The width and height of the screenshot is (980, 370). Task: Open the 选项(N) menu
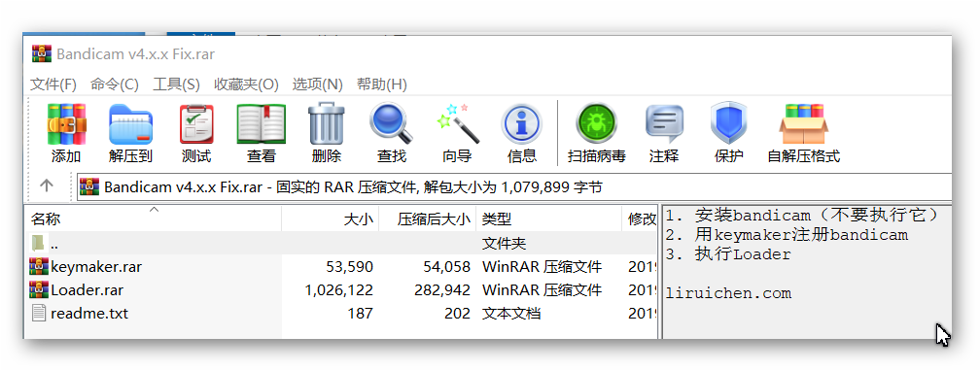[318, 84]
